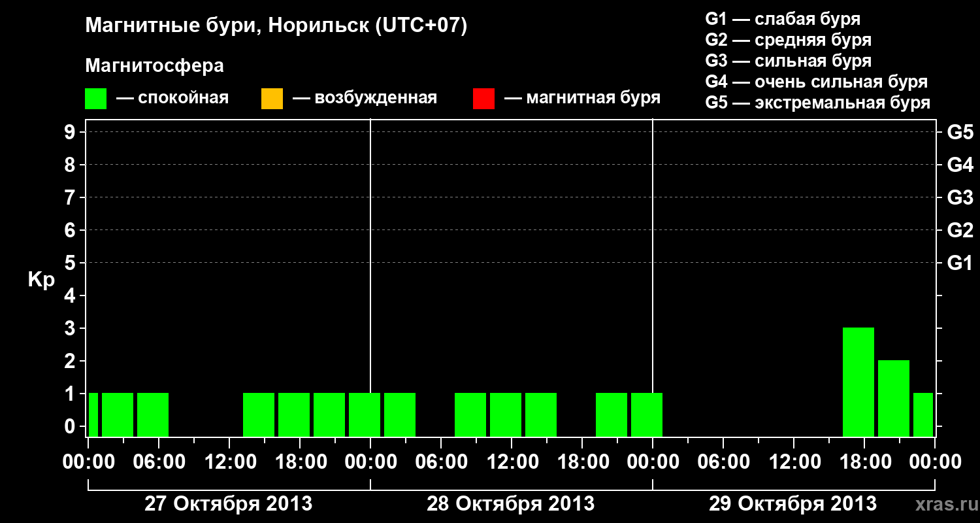980x523 pixels.
Task: Click the '12:00' time label for 27 October
Action: coord(229,462)
